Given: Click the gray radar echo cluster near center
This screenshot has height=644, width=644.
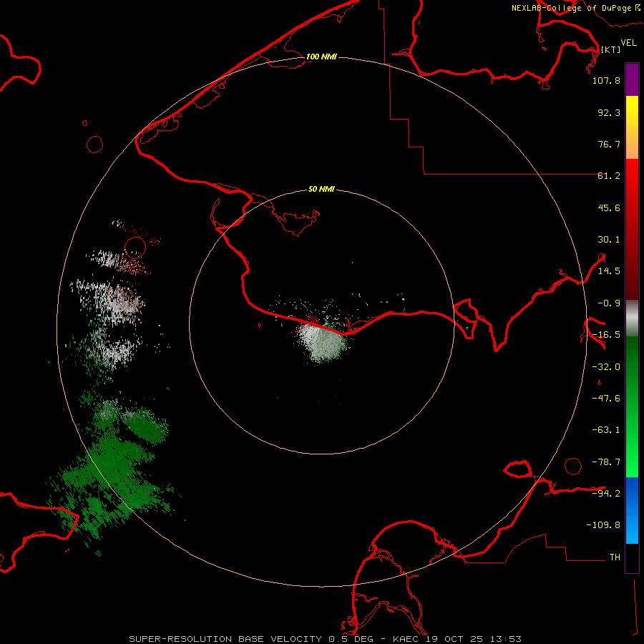Looking at the screenshot, I should pos(323,341).
